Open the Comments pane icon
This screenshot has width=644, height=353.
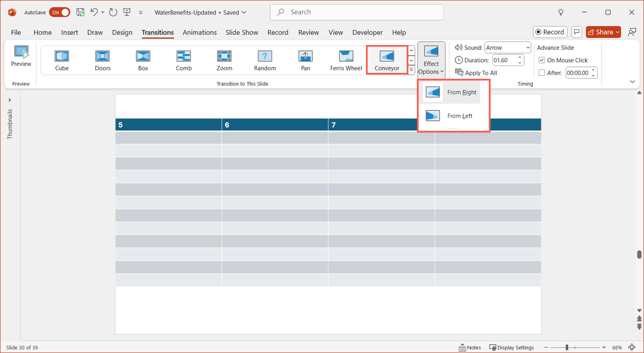pos(577,32)
